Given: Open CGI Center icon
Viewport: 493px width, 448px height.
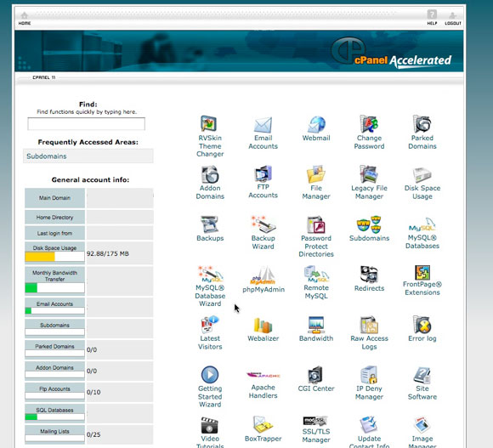Looking at the screenshot, I should pos(316,375).
